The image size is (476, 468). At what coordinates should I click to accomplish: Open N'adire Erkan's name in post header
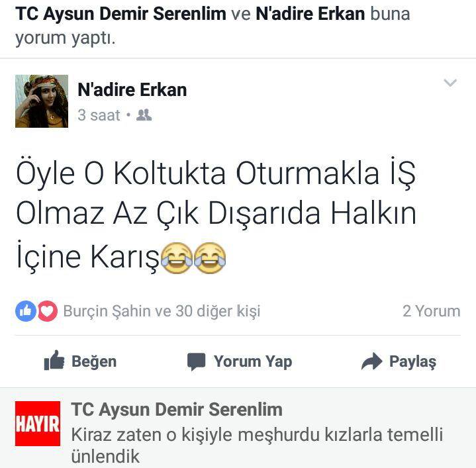[x=132, y=90]
